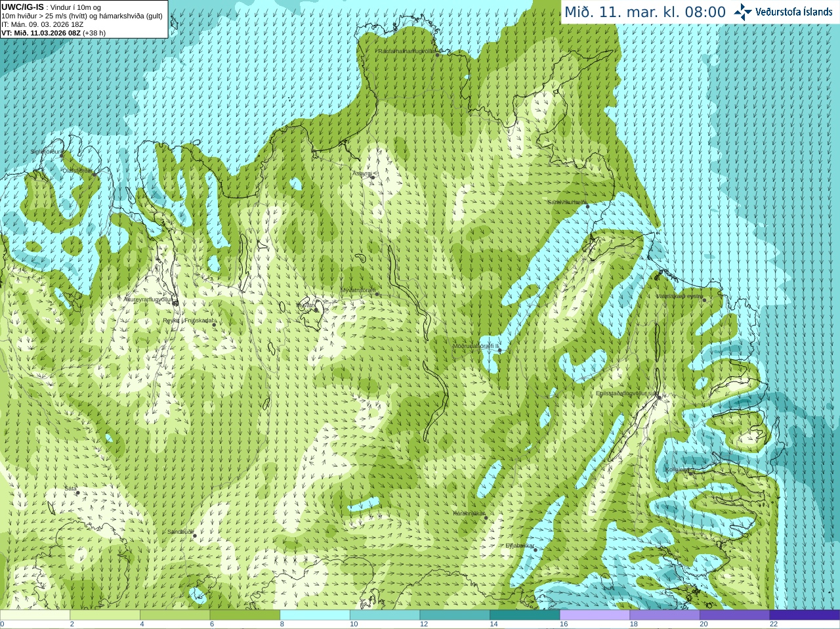Image resolution: width=840 pixels, height=629 pixels.
Task: Select the 'IT: Mán. 09. 03. 2026 18Z' line
Action: (43, 24)
